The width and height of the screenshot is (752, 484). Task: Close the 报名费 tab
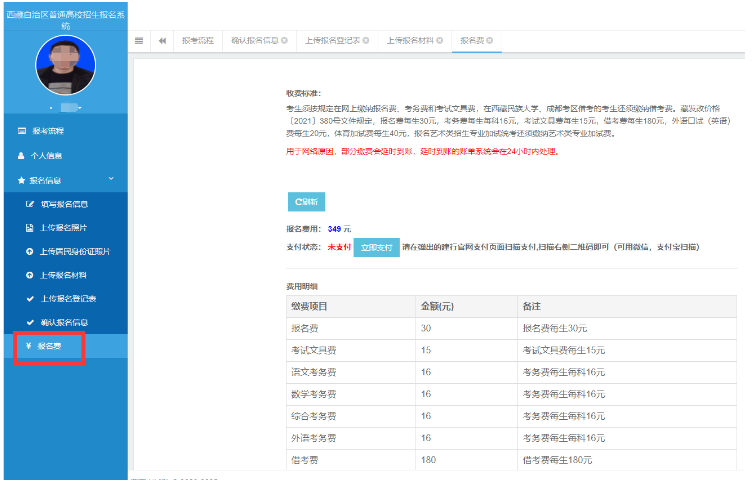point(491,41)
